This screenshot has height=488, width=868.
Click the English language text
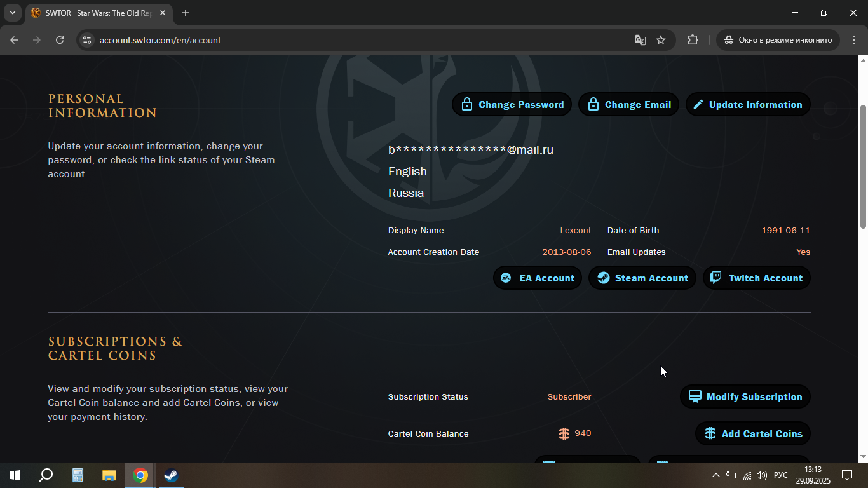point(407,172)
